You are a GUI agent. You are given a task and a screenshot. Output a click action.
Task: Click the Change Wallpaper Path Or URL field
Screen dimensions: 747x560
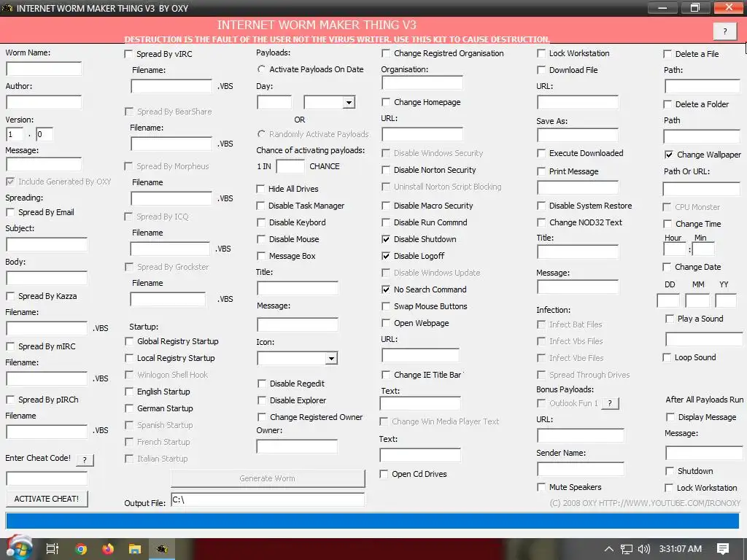(x=701, y=189)
